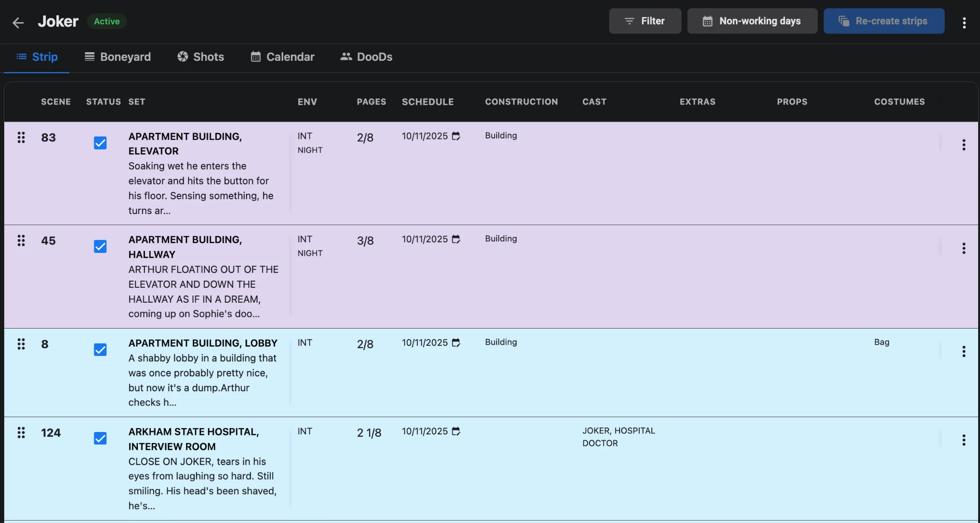Open the top-right more options menu
Viewport: 980px width, 523px height.
(x=964, y=23)
